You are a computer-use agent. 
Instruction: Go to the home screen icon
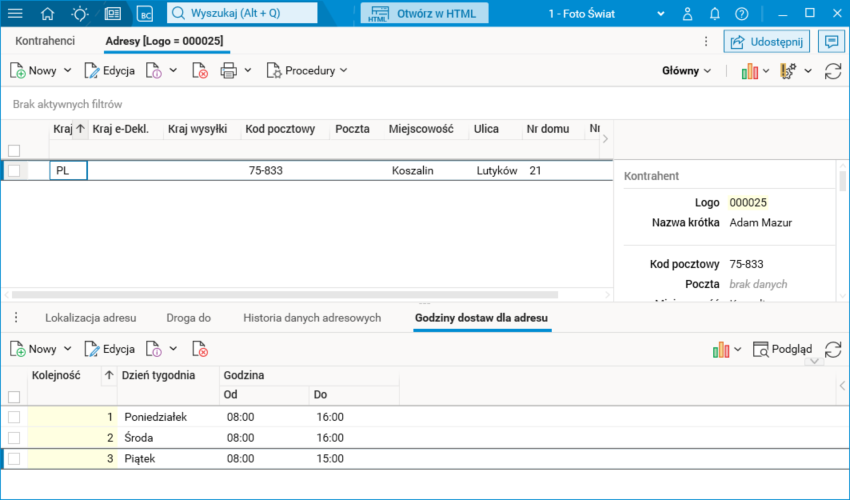48,14
